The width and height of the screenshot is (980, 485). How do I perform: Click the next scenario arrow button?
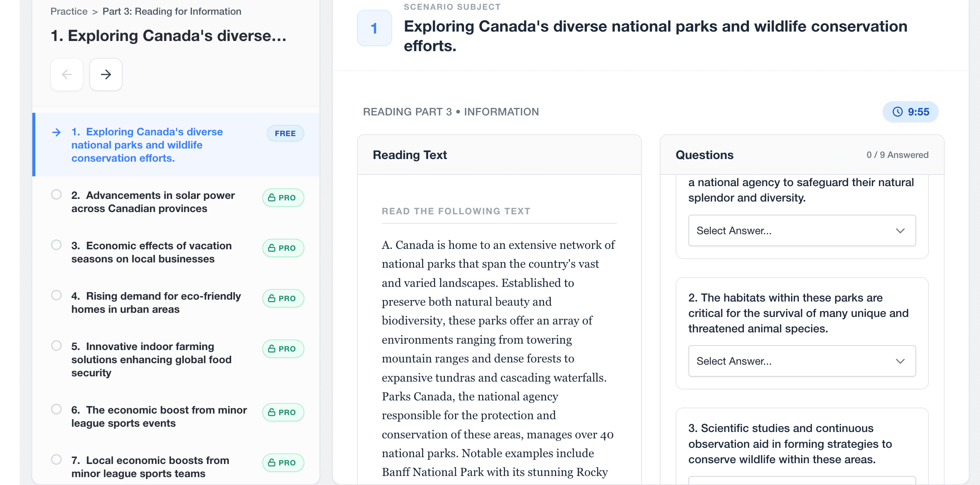point(106,74)
